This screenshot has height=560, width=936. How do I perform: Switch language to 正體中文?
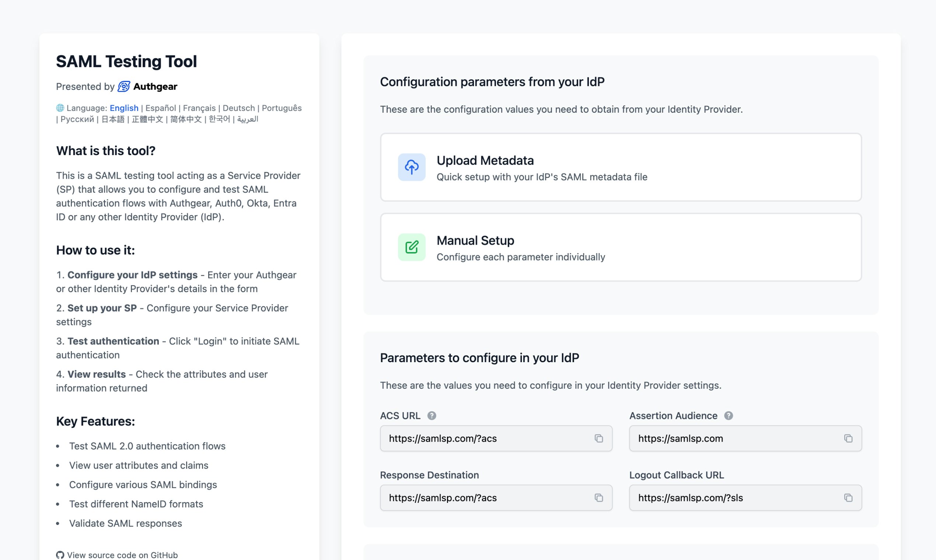tap(147, 119)
